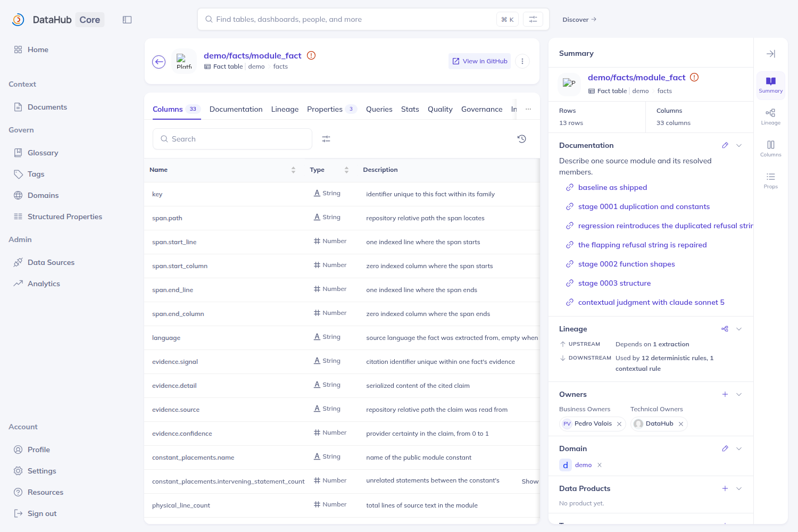Collapse the Domain section

tap(739, 448)
